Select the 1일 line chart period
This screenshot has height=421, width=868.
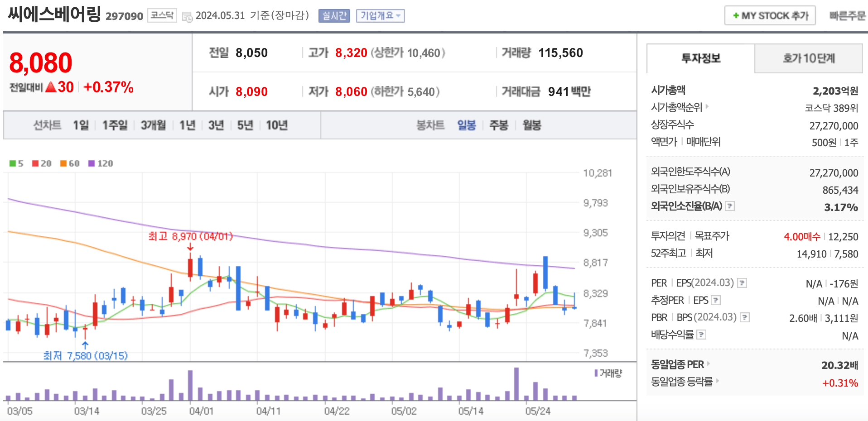point(81,125)
